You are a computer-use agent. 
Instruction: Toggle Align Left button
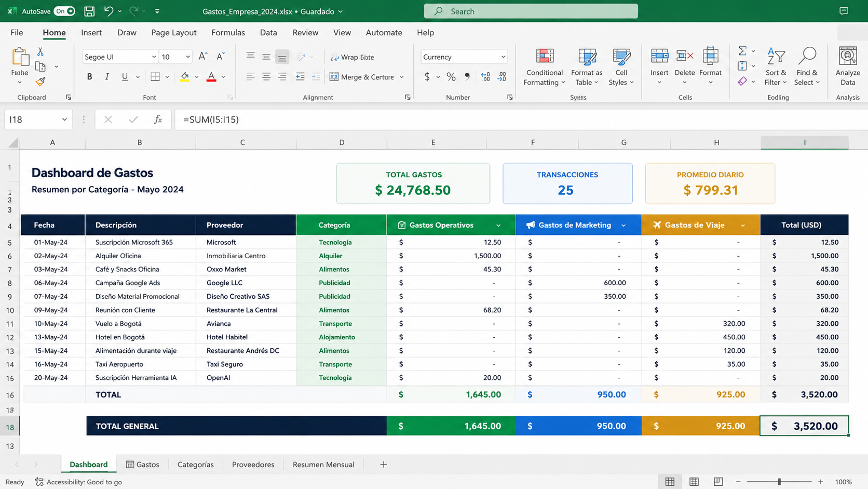[x=250, y=77]
